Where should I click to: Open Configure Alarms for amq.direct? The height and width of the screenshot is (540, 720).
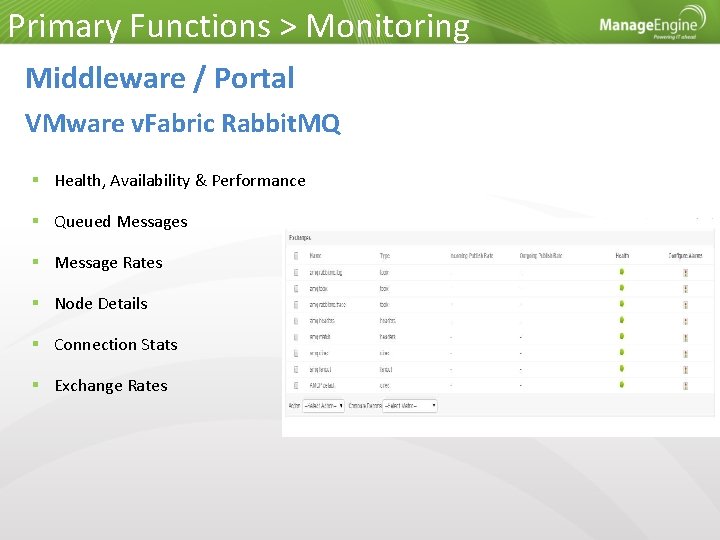(x=686, y=354)
